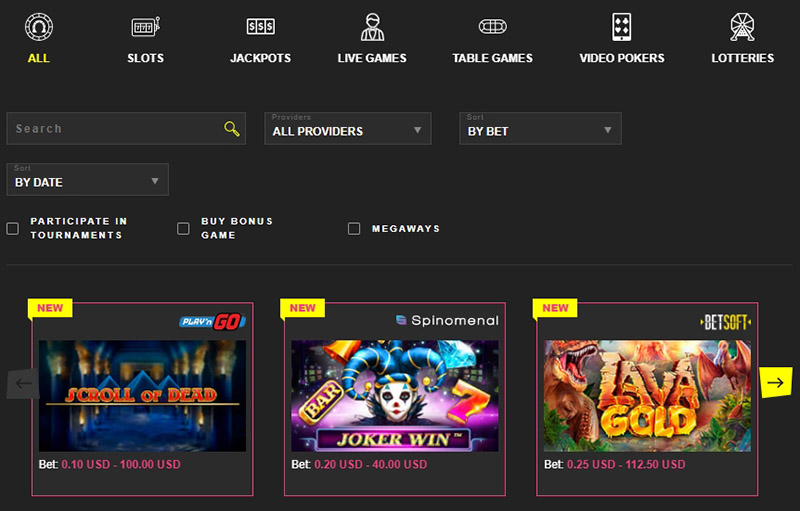
Task: Check the Megaways filter box
Action: [x=354, y=228]
